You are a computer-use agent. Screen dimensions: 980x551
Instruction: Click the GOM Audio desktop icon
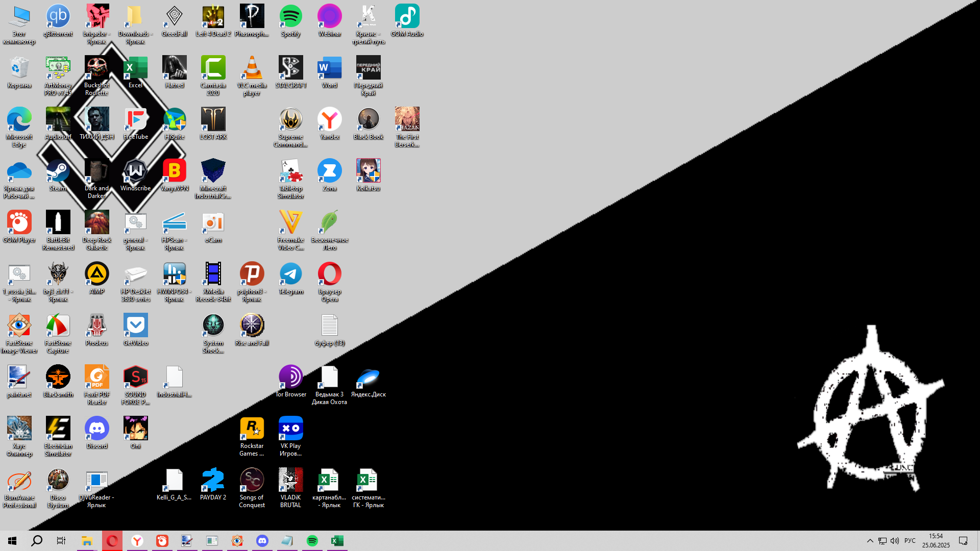click(x=407, y=17)
